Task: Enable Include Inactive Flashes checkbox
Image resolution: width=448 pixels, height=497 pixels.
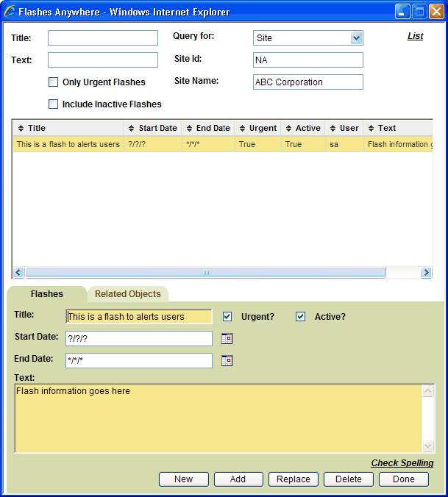Action: click(x=53, y=104)
